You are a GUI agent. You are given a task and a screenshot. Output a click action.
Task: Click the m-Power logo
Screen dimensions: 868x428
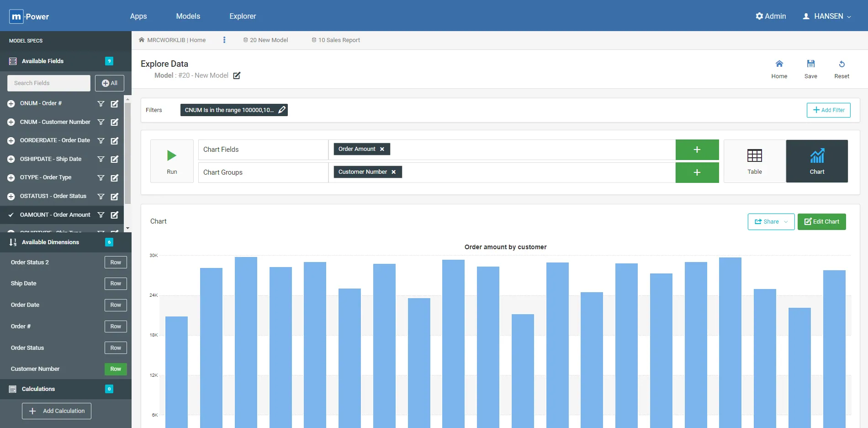29,16
